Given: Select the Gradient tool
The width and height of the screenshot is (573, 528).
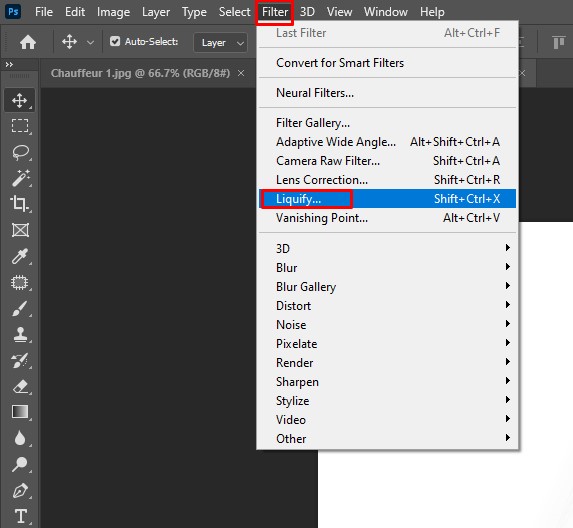Looking at the screenshot, I should [20, 412].
